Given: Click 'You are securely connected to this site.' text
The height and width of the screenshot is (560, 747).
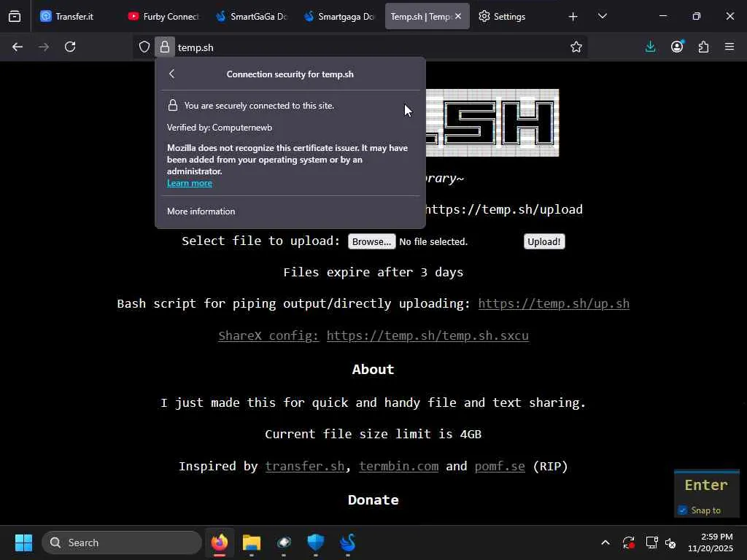Looking at the screenshot, I should [259, 106].
